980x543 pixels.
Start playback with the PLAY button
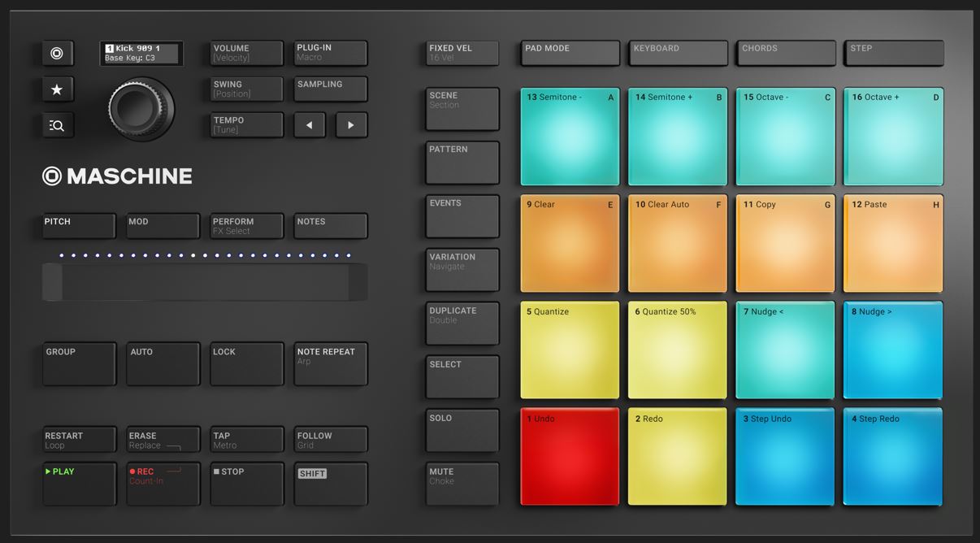(79, 484)
